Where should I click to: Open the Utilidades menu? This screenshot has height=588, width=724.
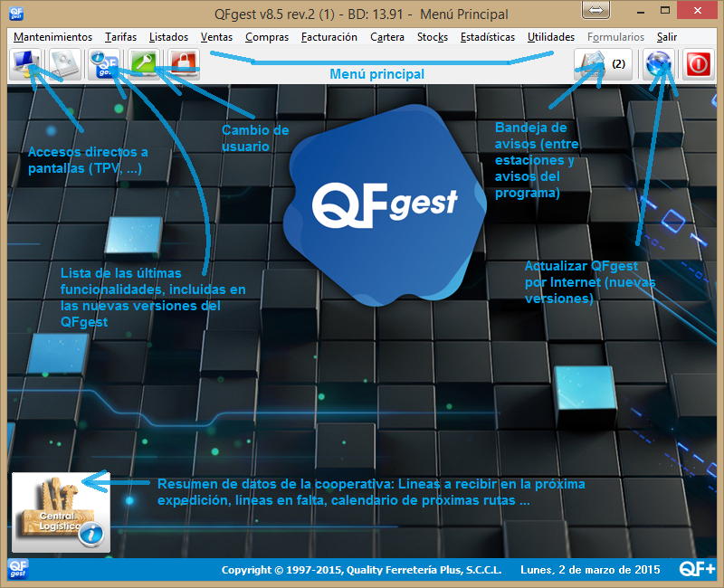(551, 37)
